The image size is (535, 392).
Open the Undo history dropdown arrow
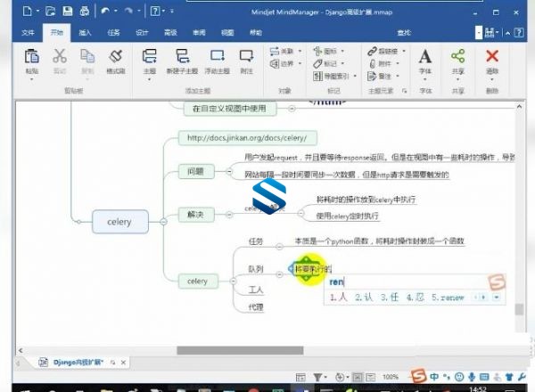[116, 12]
